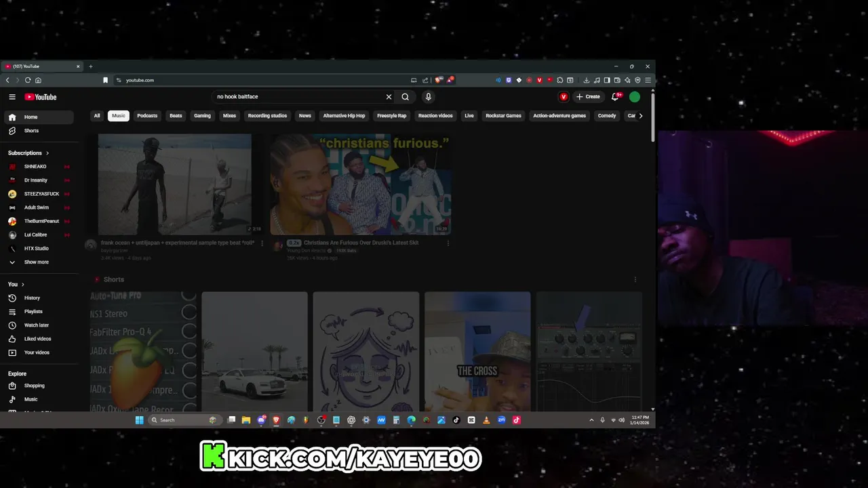The width and height of the screenshot is (868, 488).
Task: Open VLC from the taskbar
Action: point(486,420)
